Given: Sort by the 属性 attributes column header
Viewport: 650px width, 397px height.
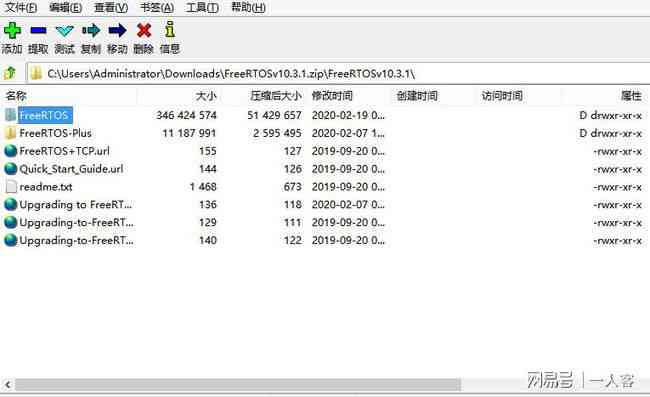Looking at the screenshot, I should tap(631, 96).
